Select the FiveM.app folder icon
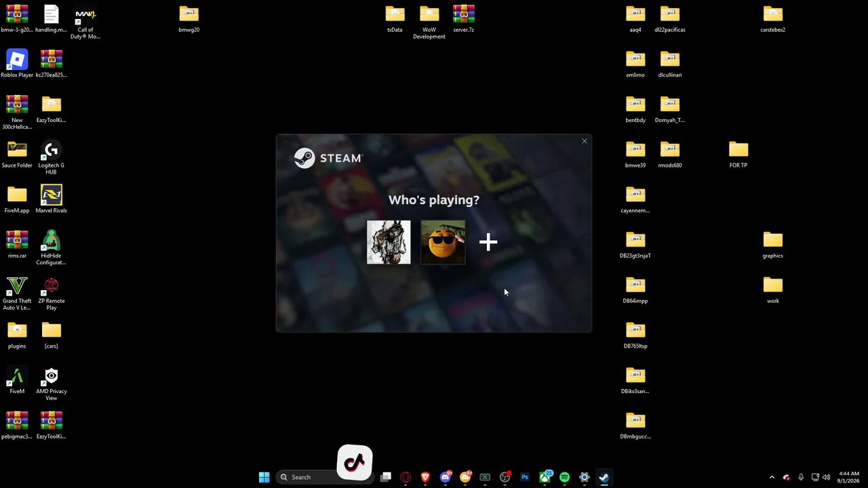The image size is (868, 488). (17, 199)
